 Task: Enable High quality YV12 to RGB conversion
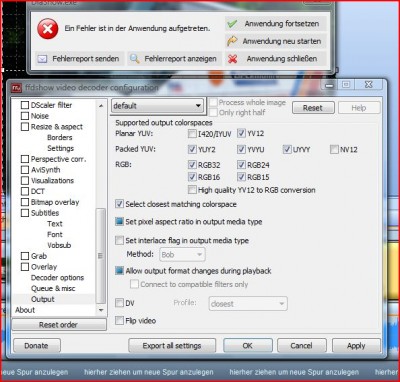click(x=192, y=190)
